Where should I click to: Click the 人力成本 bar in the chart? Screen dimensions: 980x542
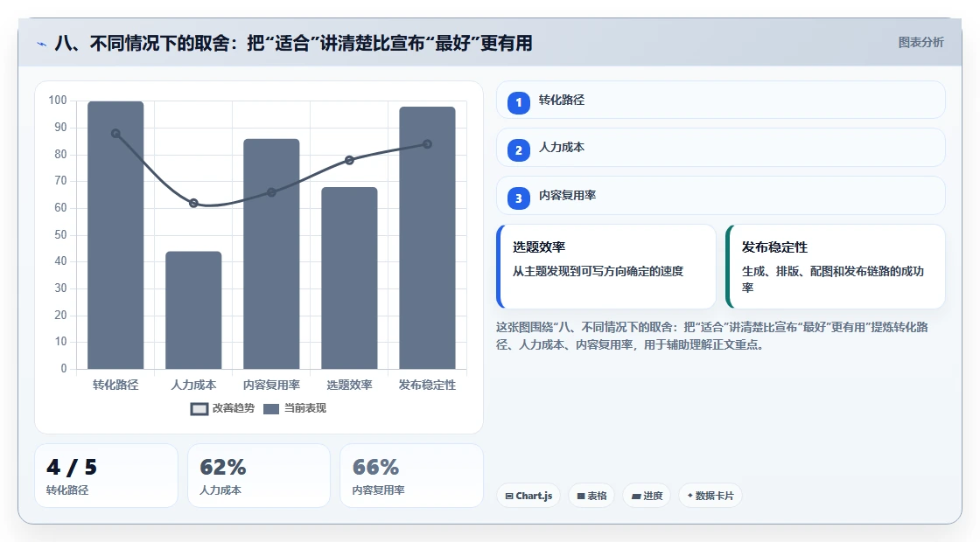[193, 309]
